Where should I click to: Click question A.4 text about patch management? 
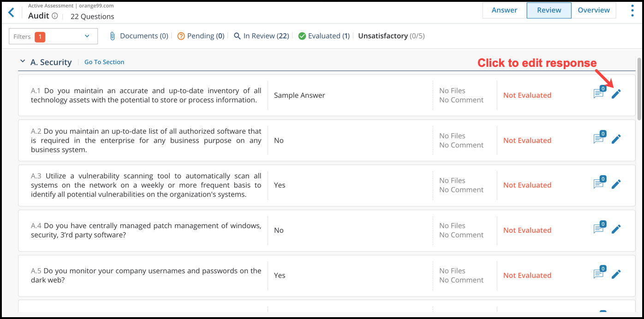pos(146,230)
